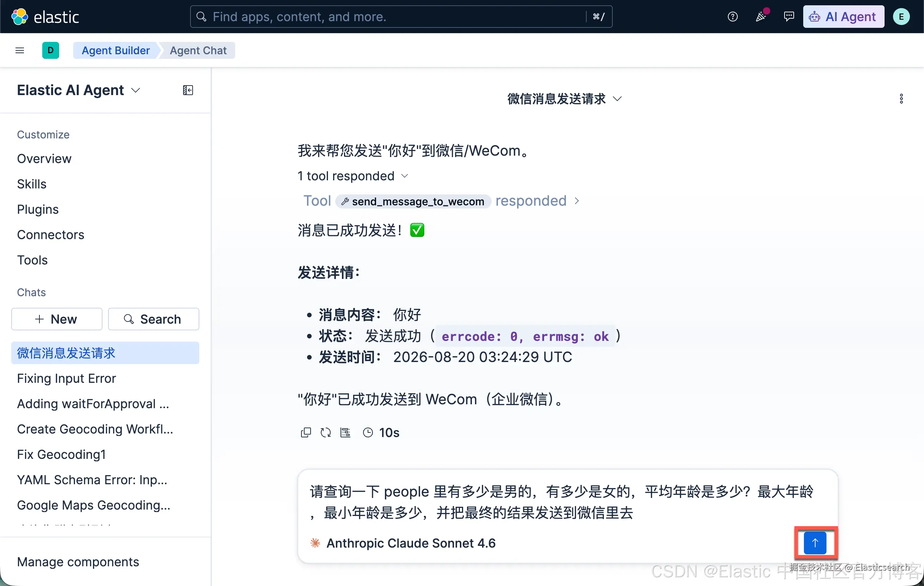
Task: Open the Tools page
Action: pos(32,260)
